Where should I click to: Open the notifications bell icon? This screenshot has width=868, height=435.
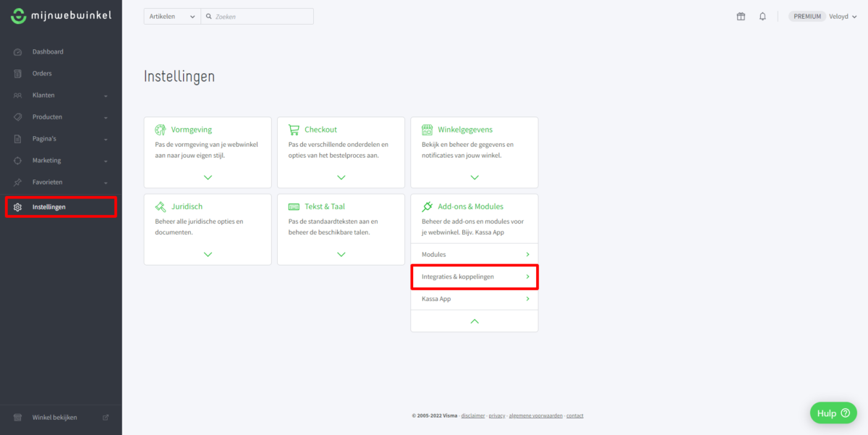[762, 17]
